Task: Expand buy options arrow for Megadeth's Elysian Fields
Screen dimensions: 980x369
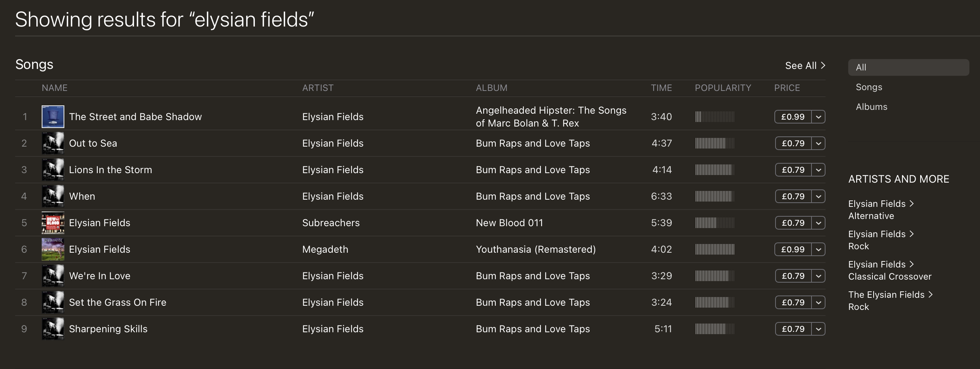Action: (x=818, y=249)
